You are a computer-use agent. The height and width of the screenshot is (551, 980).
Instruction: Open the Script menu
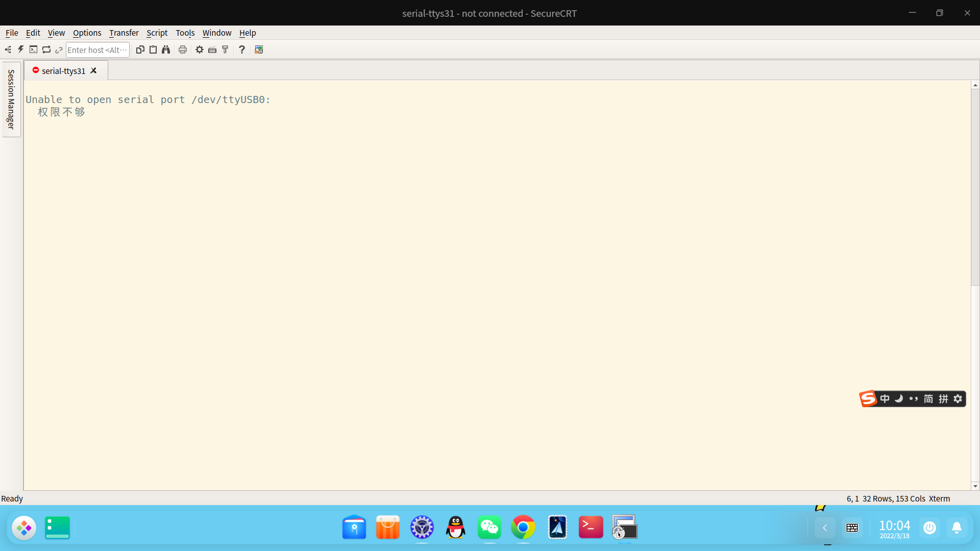point(157,33)
